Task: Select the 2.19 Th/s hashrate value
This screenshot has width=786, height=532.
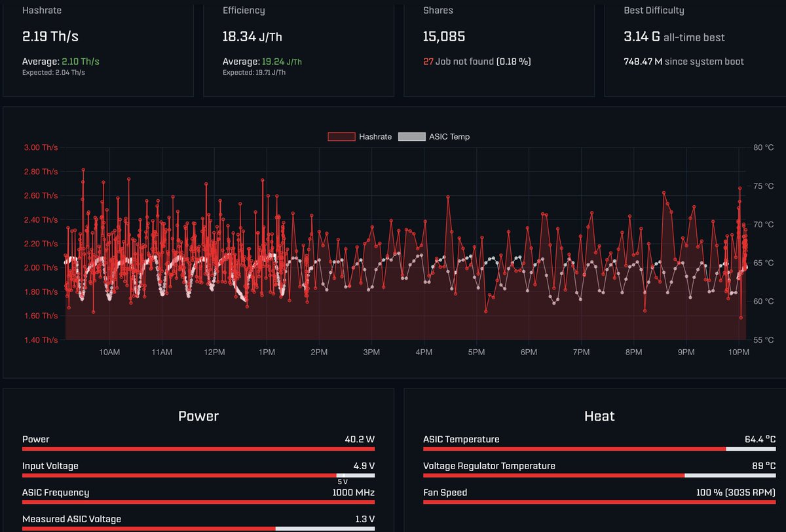Action: coord(50,37)
